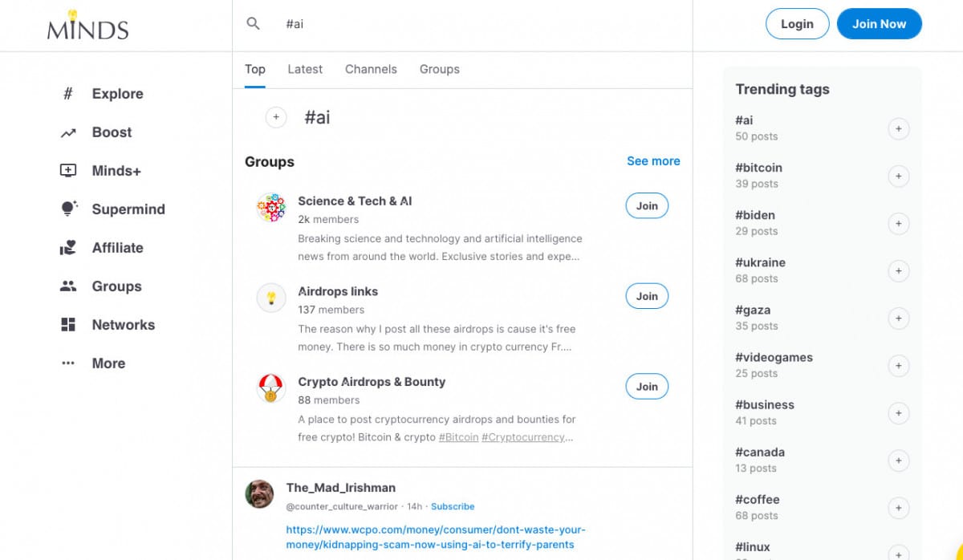This screenshot has height=560, width=963.
Task: Open the #ukraine trending tag
Action: (x=760, y=262)
